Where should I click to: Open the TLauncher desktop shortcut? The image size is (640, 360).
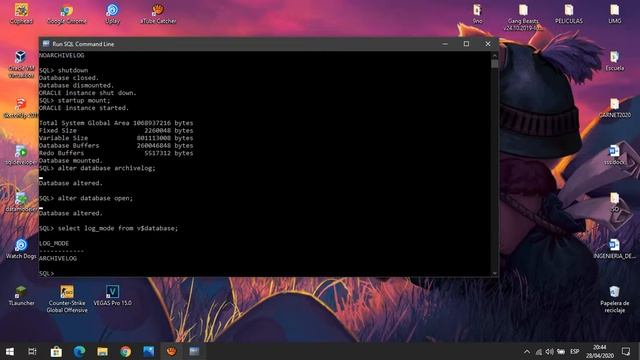(x=21, y=296)
